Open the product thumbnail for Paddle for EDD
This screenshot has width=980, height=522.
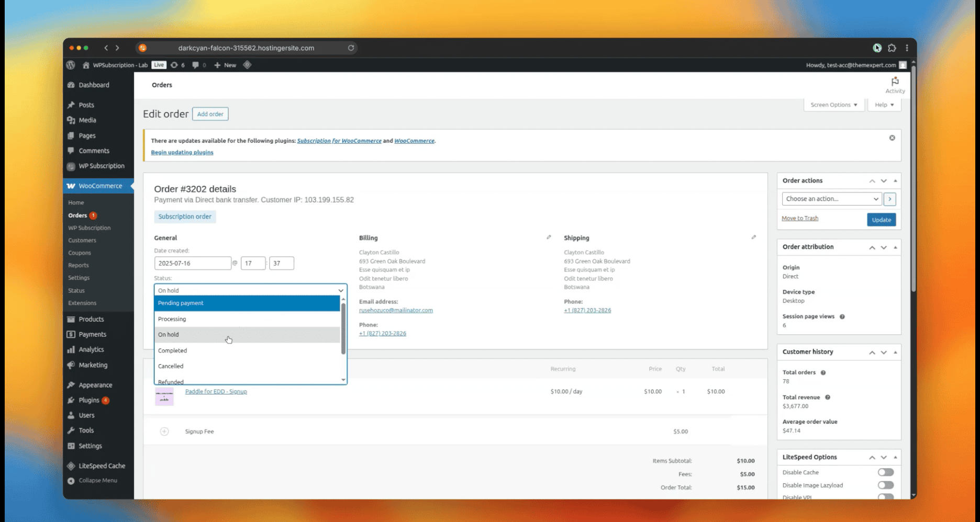point(164,396)
